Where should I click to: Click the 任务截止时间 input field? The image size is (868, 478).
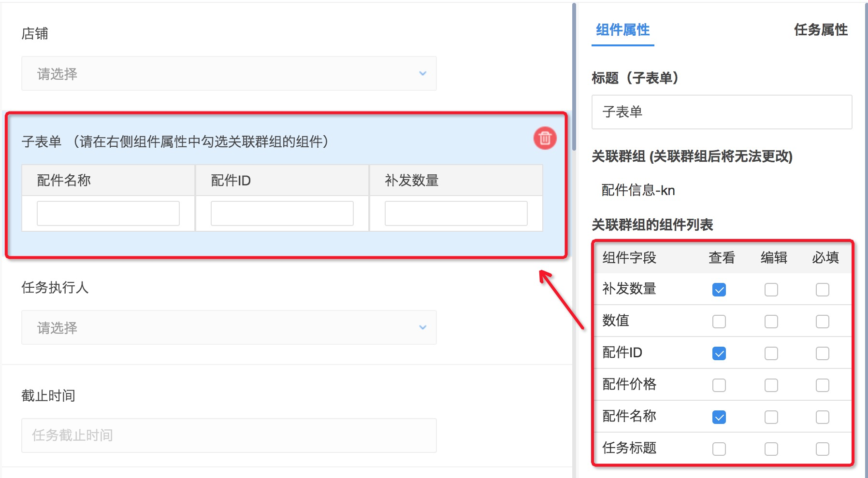229,436
